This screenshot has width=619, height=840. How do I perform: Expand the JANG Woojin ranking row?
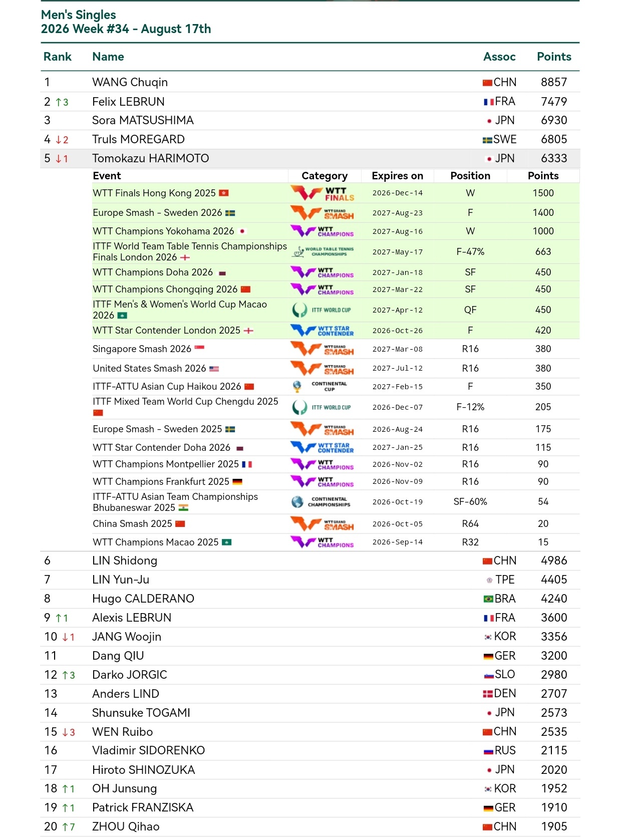pyautogui.click(x=310, y=637)
